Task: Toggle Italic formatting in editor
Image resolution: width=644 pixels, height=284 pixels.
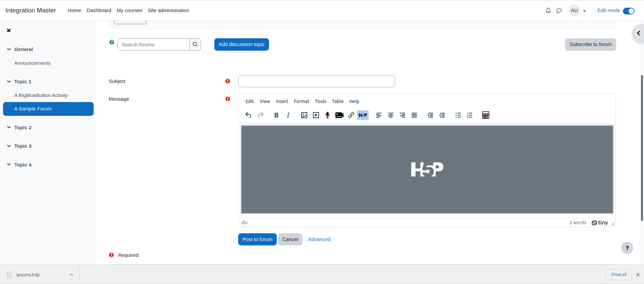Action: [x=288, y=115]
